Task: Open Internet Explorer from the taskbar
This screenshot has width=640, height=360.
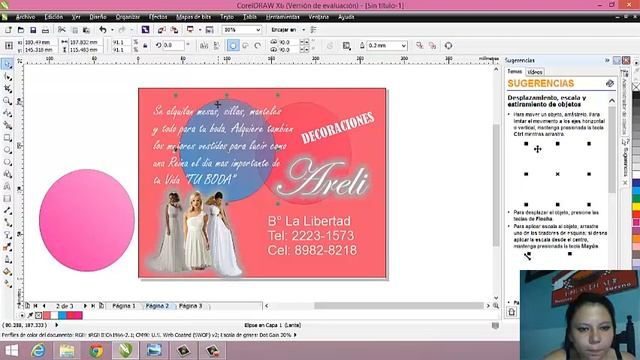Action: [x=38, y=351]
